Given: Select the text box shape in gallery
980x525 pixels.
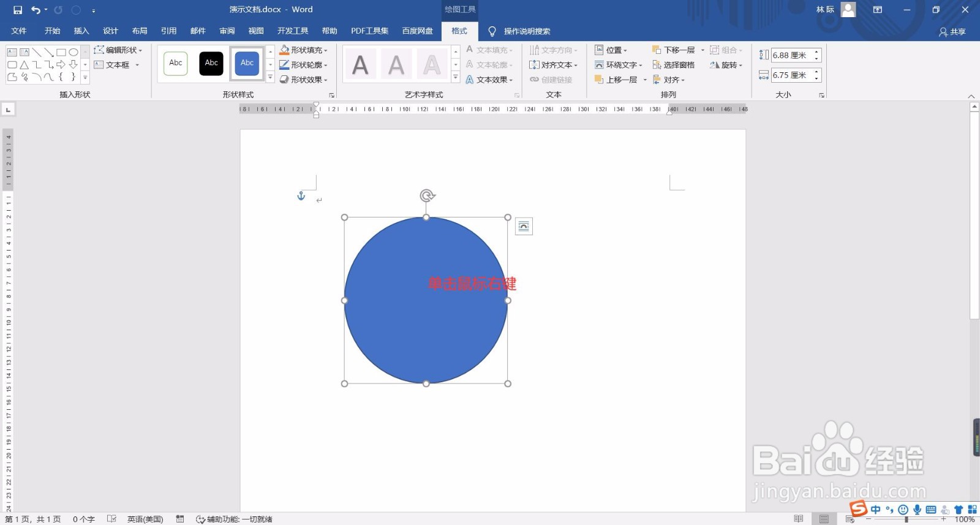Looking at the screenshot, I should tap(12, 52).
